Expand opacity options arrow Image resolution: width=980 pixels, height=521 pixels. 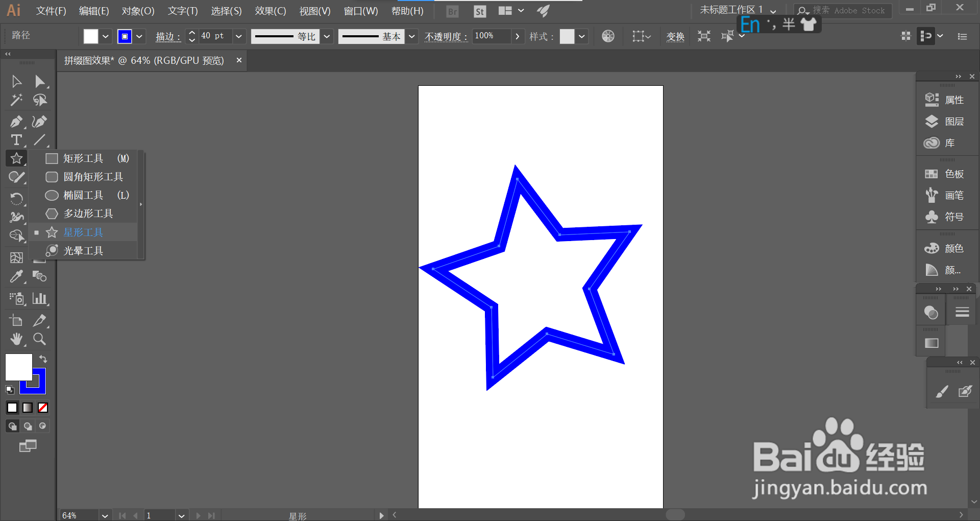click(x=518, y=36)
